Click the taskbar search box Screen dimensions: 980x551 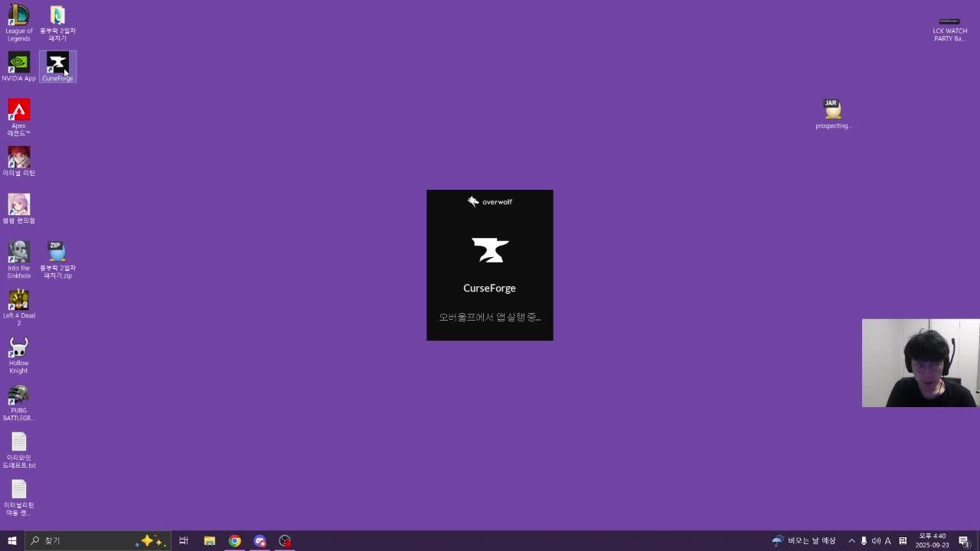84,541
